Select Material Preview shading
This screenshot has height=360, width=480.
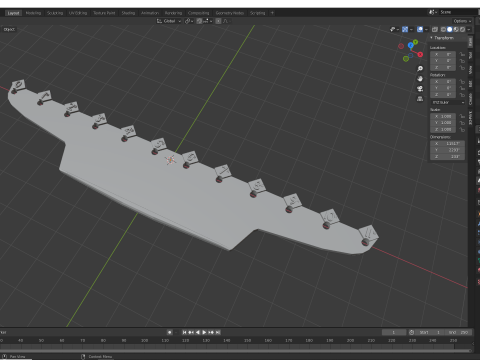[x=456, y=29]
